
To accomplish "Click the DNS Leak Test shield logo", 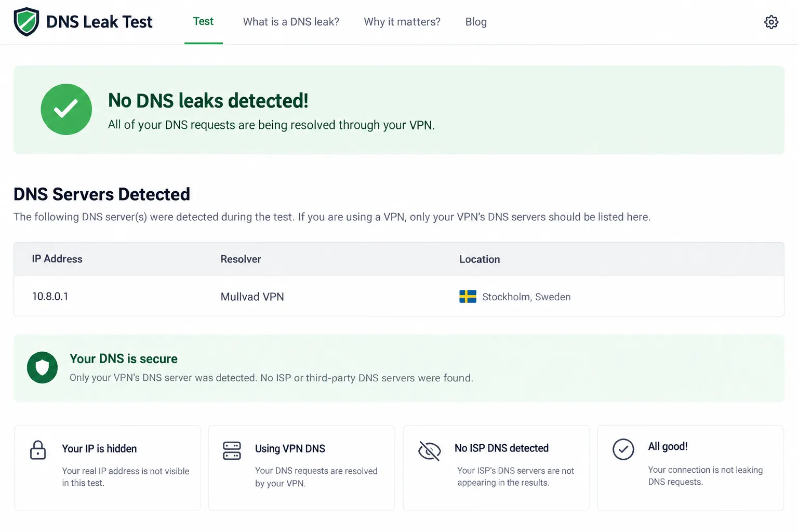I will [26, 22].
